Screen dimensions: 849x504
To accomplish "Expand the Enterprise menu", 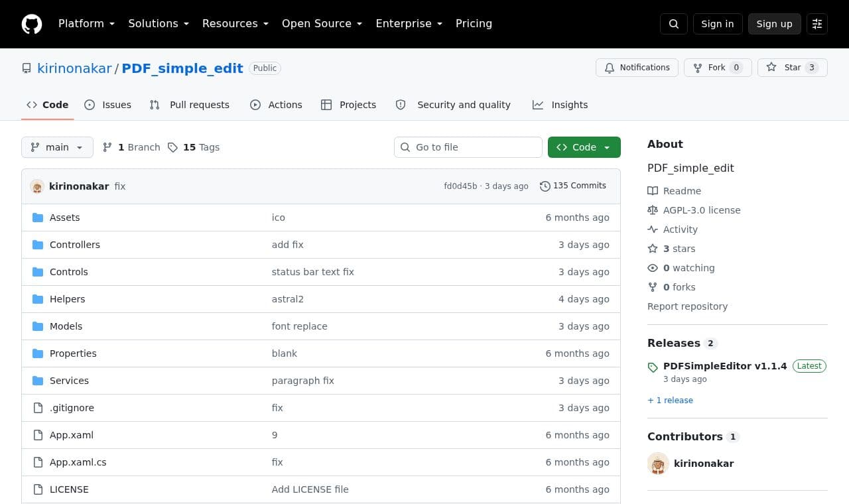I will 409,24.
